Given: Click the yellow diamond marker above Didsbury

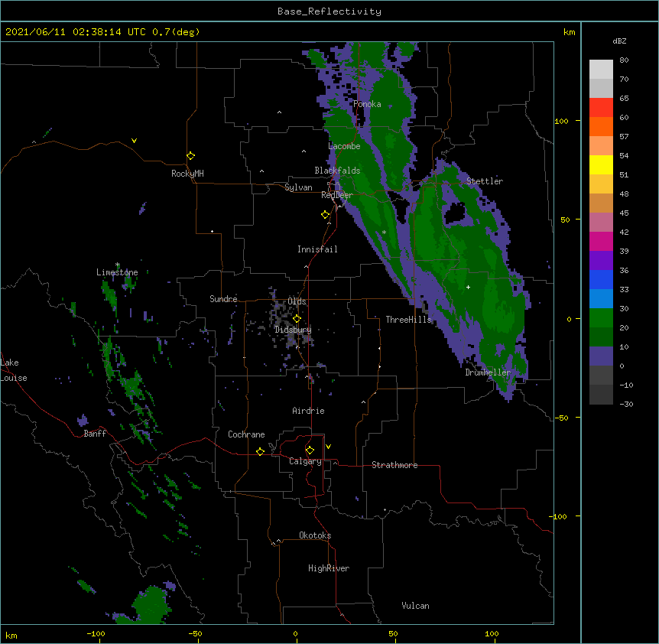Looking at the screenshot, I should [x=297, y=319].
